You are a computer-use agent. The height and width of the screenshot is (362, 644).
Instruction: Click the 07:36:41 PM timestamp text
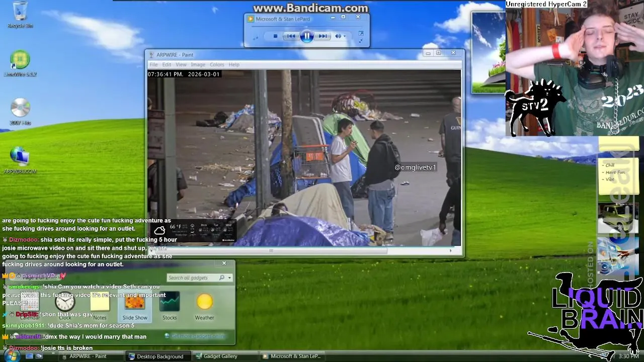pyautogui.click(x=165, y=74)
